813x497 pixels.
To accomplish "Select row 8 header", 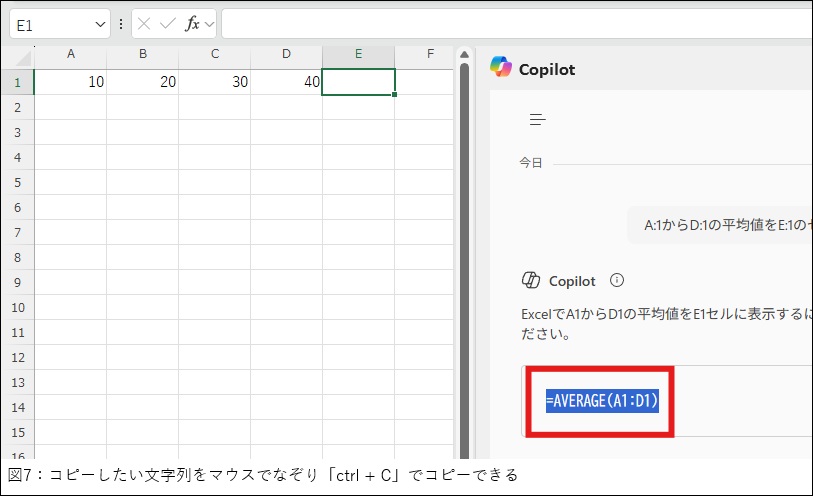I will point(17,257).
